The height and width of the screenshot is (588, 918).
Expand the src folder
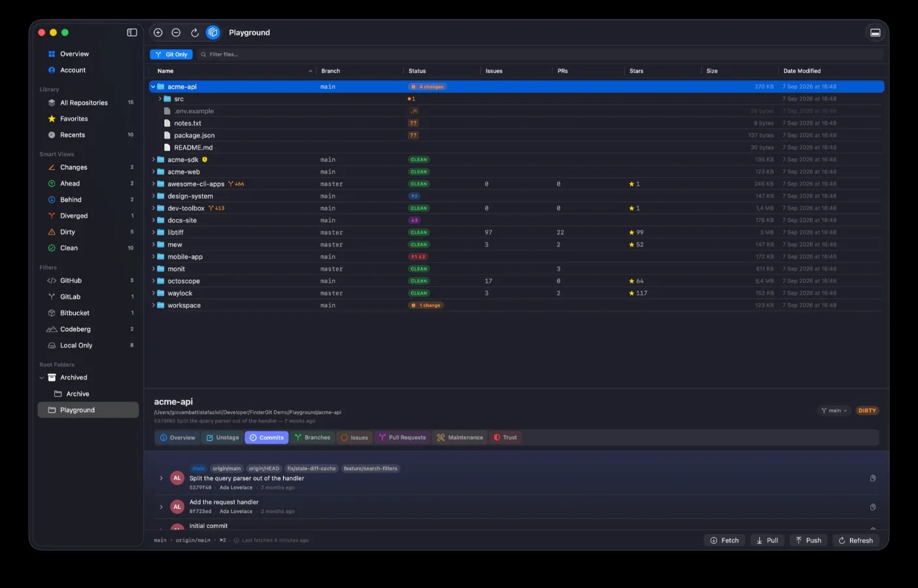[x=160, y=99]
